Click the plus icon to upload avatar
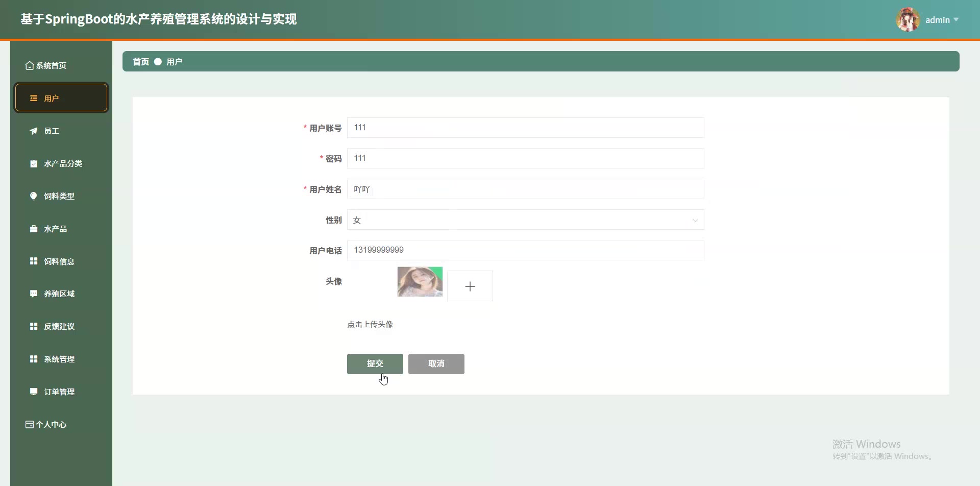This screenshot has width=980, height=486. (x=470, y=286)
